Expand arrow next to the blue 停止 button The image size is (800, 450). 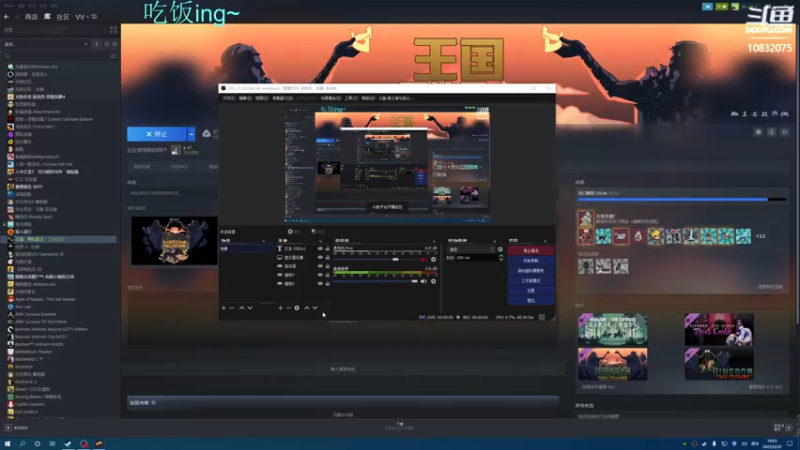191,134
